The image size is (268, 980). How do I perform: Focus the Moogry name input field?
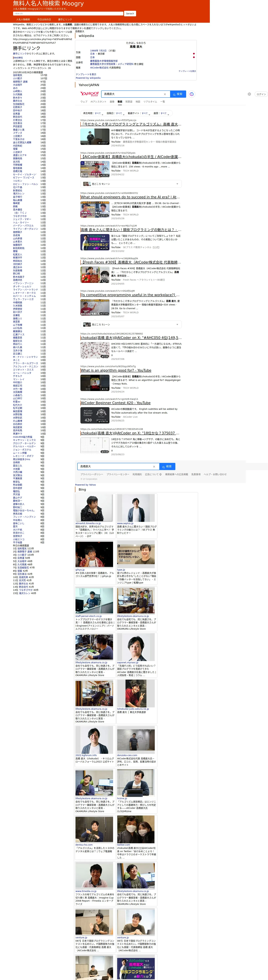tap(68, 14)
